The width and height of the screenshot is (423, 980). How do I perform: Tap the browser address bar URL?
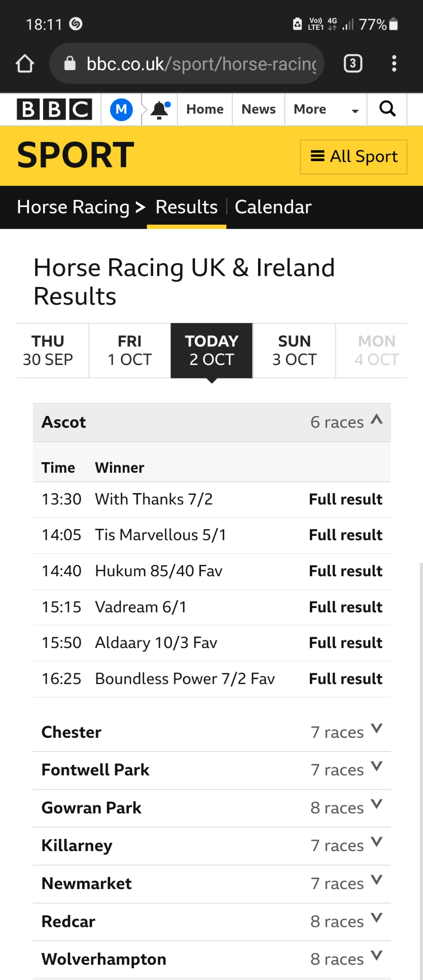click(201, 64)
